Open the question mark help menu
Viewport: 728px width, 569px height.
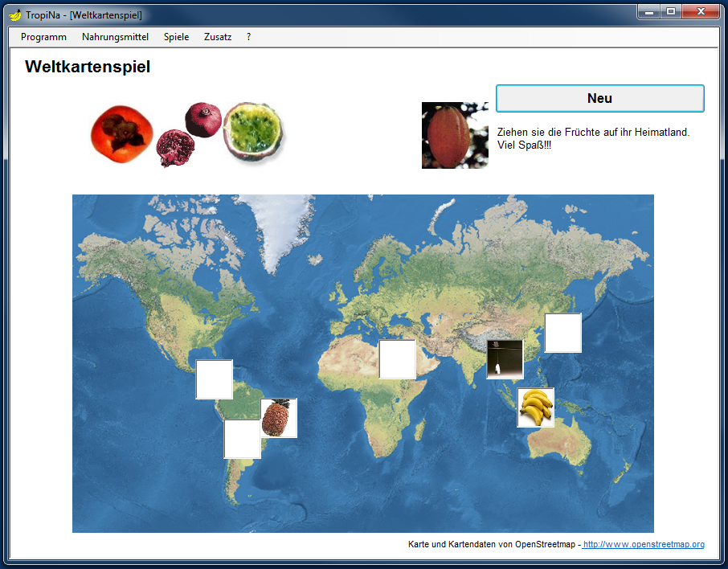point(249,37)
